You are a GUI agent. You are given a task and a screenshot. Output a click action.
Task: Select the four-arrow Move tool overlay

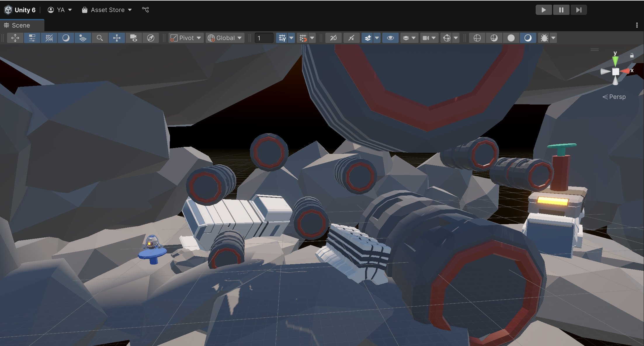click(x=15, y=38)
